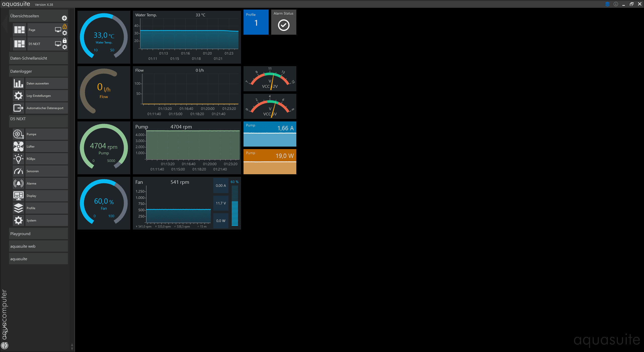This screenshot has width=644, height=352.
Task: Toggle desktop mode monitor icon for Page
Action: coord(58,30)
